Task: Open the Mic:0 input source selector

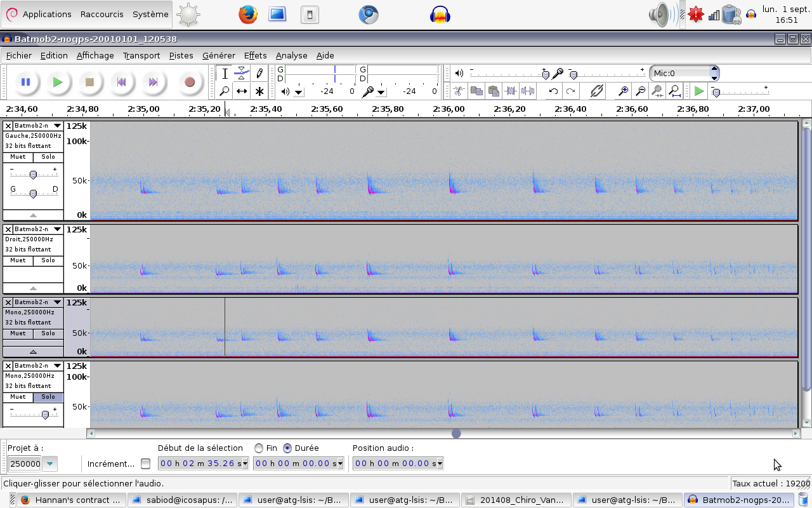Action: (x=684, y=73)
